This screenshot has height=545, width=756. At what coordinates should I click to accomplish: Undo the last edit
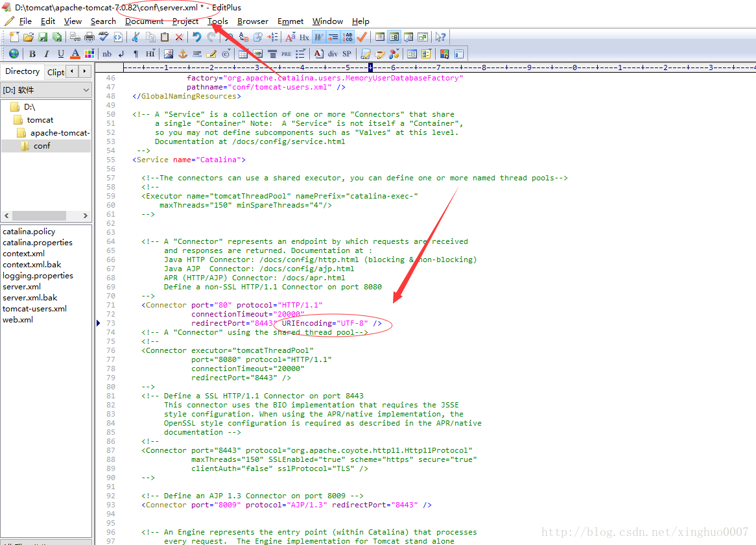point(196,37)
